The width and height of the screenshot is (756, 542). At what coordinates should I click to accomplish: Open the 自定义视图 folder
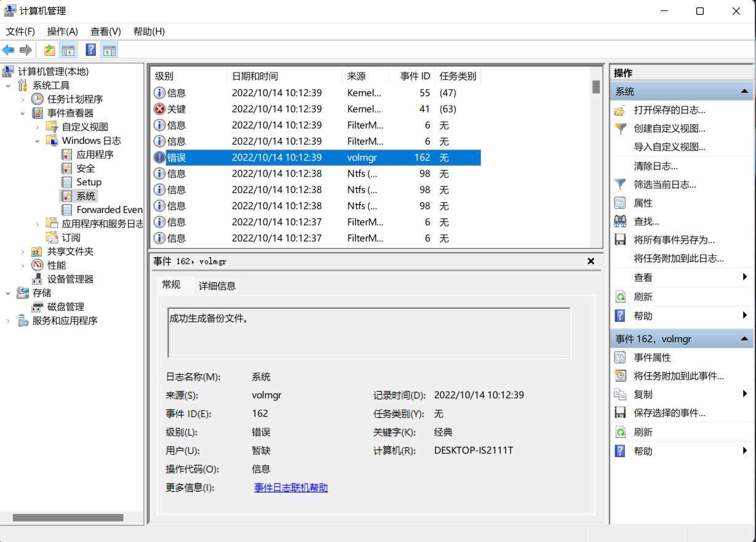pyautogui.click(x=85, y=127)
